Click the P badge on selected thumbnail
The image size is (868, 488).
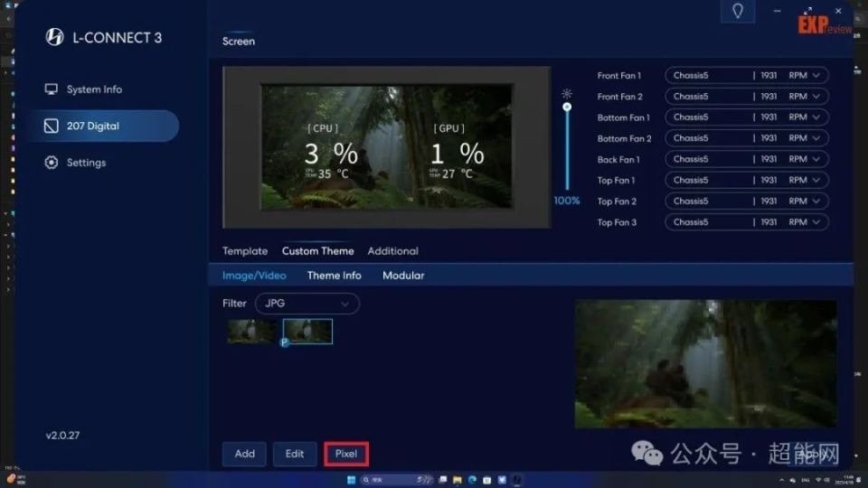[x=285, y=343]
